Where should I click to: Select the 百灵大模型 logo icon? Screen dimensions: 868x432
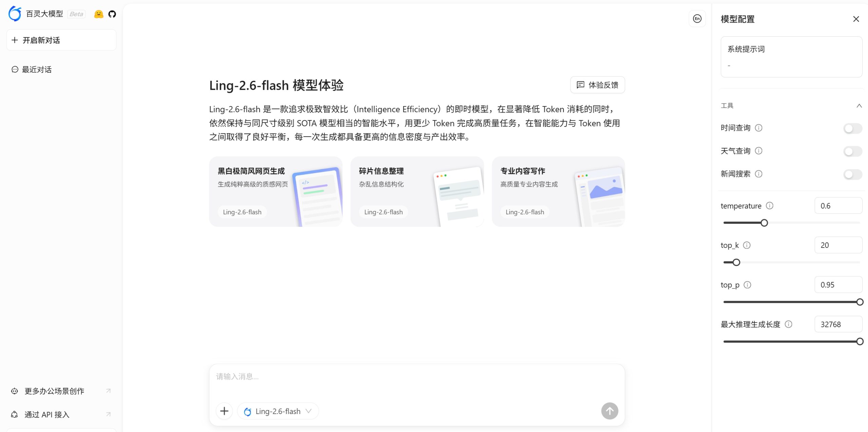tap(15, 14)
